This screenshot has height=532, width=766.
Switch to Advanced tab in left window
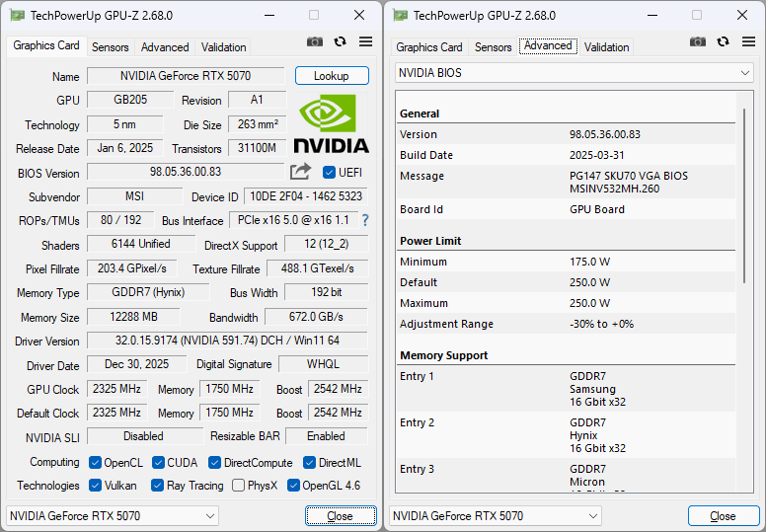click(x=165, y=47)
